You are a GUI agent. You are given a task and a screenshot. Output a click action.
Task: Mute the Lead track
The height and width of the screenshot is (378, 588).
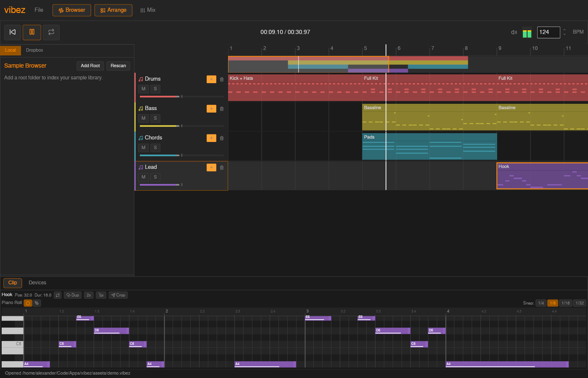(144, 177)
